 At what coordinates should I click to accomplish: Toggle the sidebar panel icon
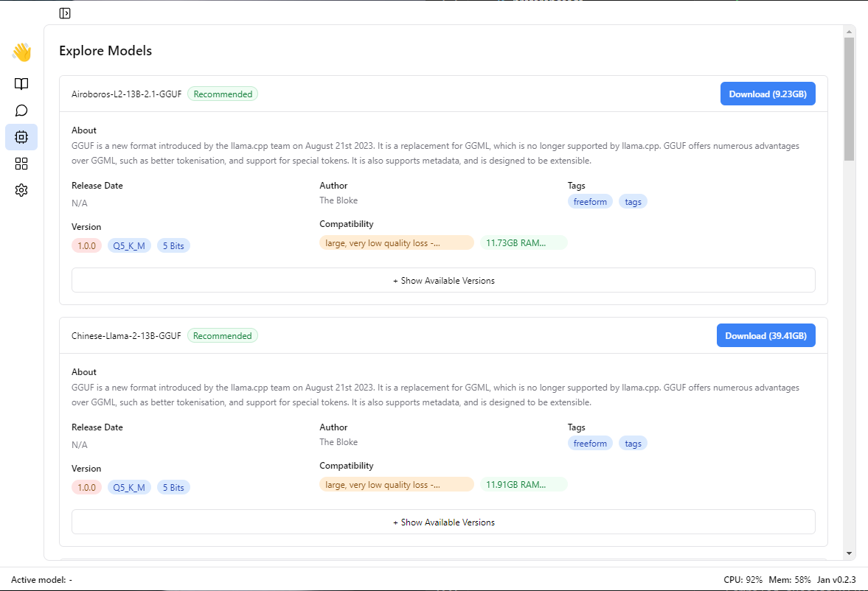65,13
